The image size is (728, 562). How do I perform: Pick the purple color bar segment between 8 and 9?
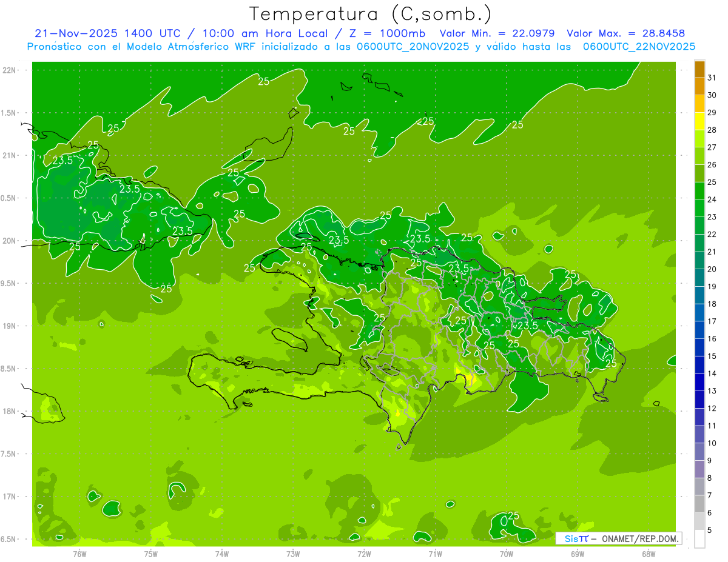tap(699, 469)
